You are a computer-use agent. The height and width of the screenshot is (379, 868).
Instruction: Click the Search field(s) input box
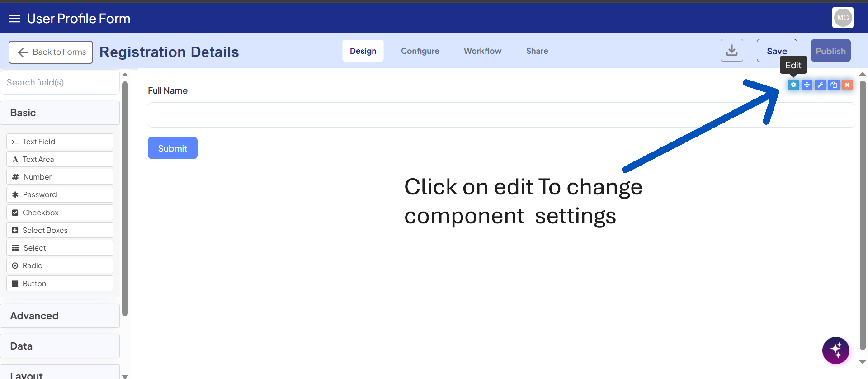click(60, 82)
